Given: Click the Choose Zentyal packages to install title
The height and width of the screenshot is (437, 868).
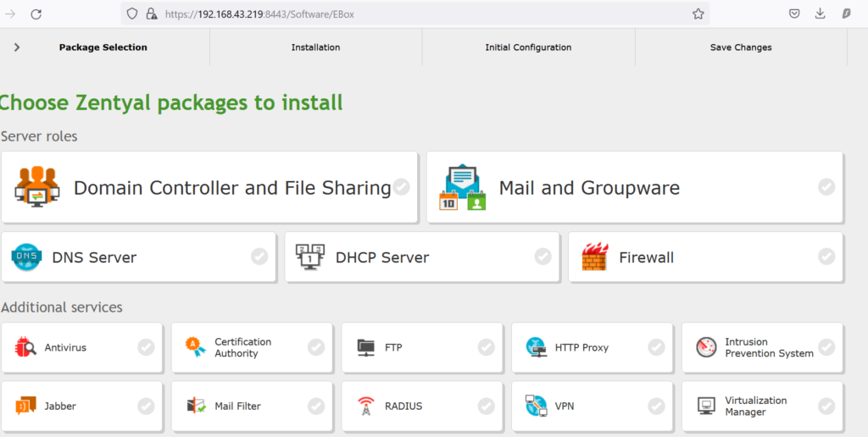Looking at the screenshot, I should pyautogui.click(x=171, y=102).
